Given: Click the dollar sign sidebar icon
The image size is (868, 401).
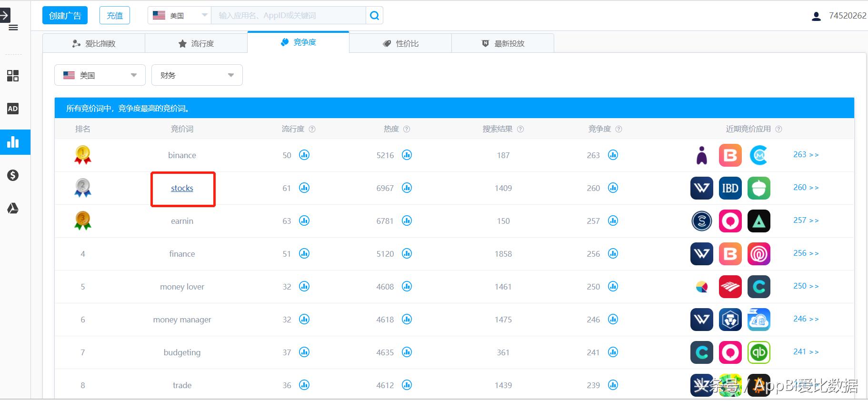Looking at the screenshot, I should point(13,175).
